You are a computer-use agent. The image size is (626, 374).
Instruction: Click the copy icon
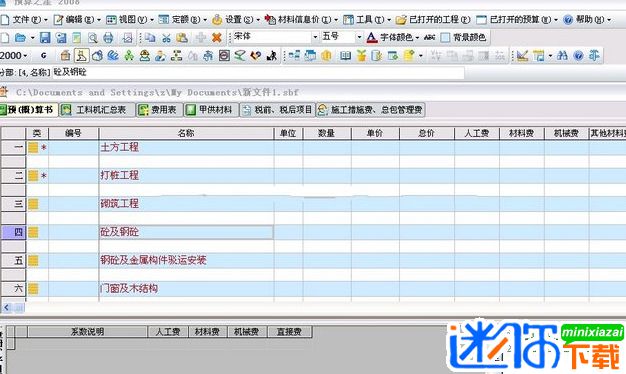150,38
